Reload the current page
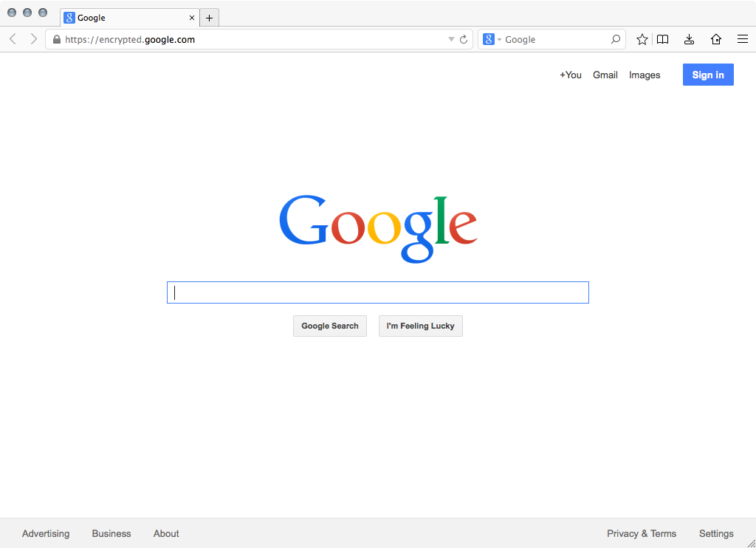 click(x=464, y=40)
